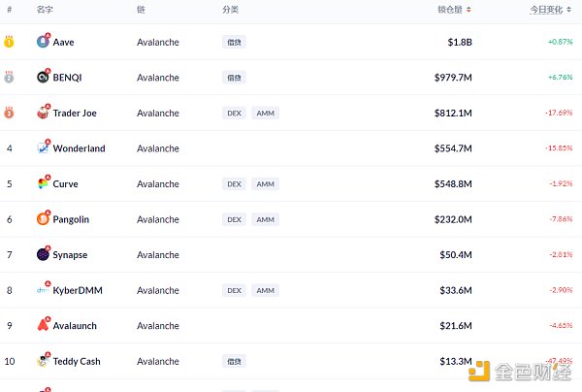Sort by the 今日变化 column arrow
The height and width of the screenshot is (392, 582).
576,10
